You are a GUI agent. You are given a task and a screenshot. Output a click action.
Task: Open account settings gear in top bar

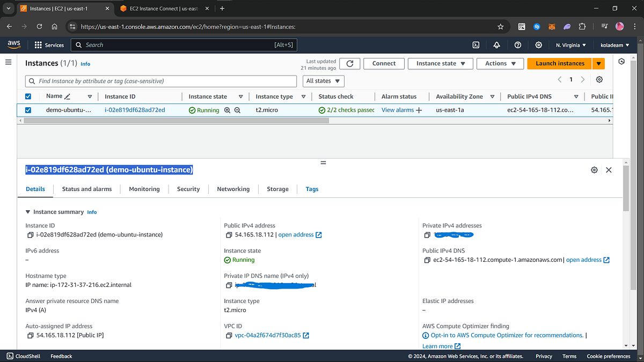538,45
